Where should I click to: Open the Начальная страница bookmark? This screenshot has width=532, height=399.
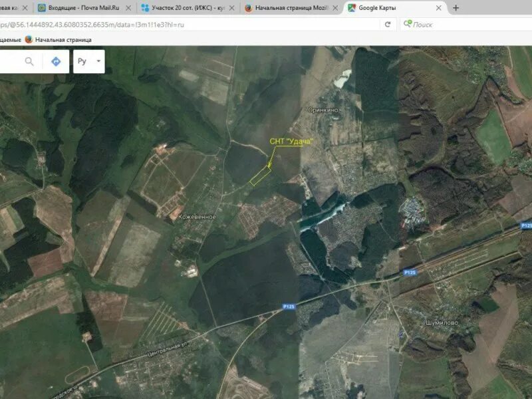[58, 40]
